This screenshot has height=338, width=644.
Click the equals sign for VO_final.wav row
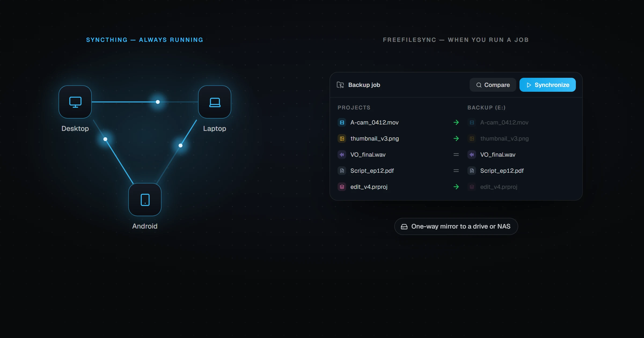click(456, 155)
